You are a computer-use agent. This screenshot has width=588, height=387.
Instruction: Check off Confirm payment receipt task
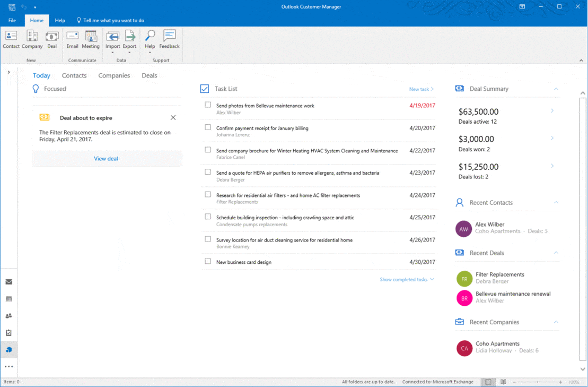click(208, 127)
